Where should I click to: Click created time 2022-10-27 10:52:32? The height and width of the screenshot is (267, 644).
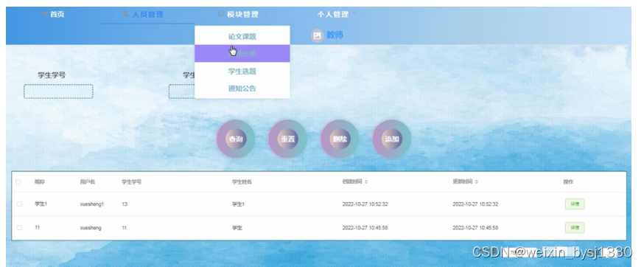tap(365, 204)
